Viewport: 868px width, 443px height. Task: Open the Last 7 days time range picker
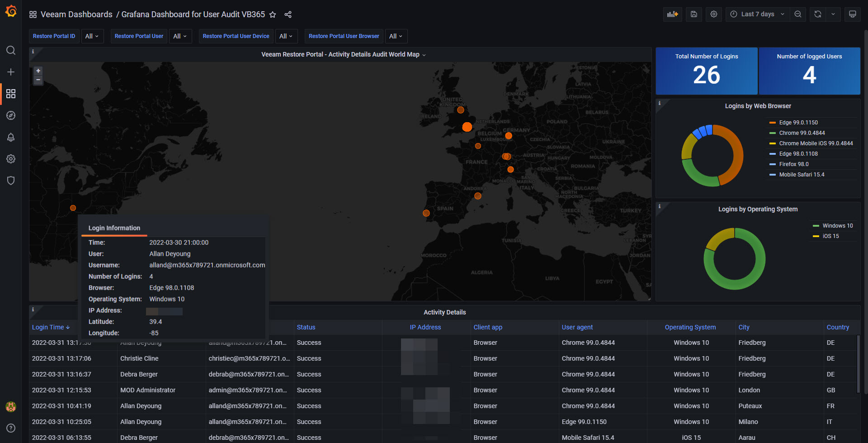tap(757, 14)
